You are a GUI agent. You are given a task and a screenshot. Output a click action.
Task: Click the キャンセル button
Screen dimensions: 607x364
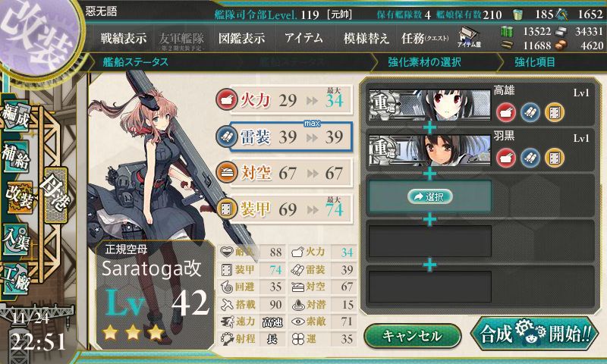tap(413, 335)
